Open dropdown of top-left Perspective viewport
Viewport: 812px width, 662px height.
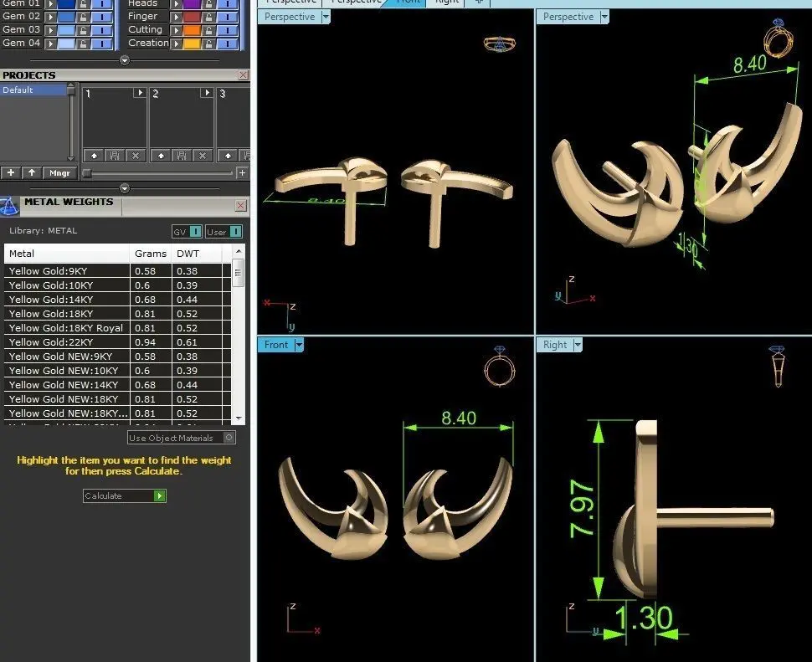tap(325, 17)
